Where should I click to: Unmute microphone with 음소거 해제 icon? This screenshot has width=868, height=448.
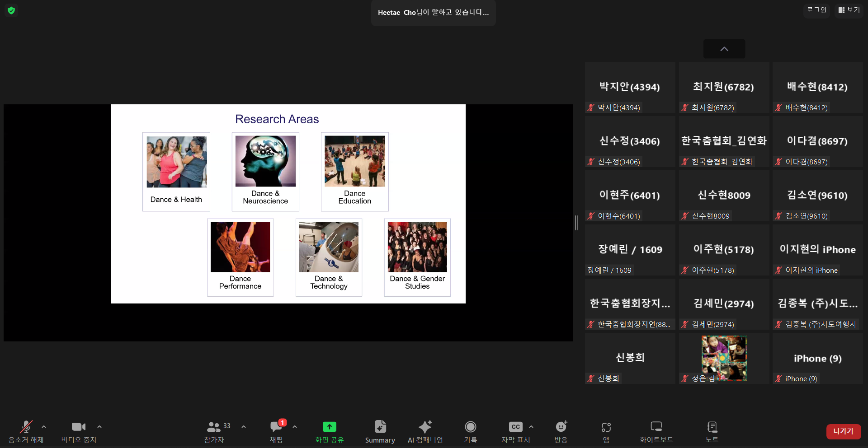click(x=26, y=427)
